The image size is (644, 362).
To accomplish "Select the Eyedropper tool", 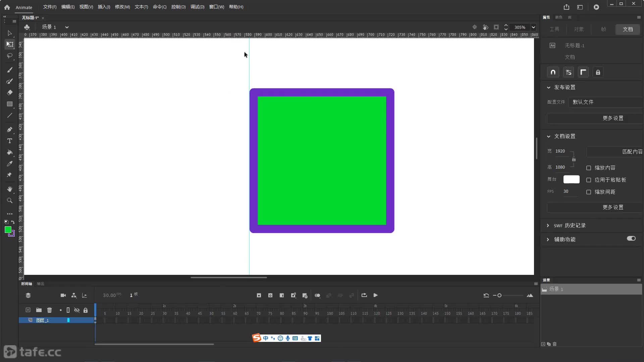I will pos(9,164).
